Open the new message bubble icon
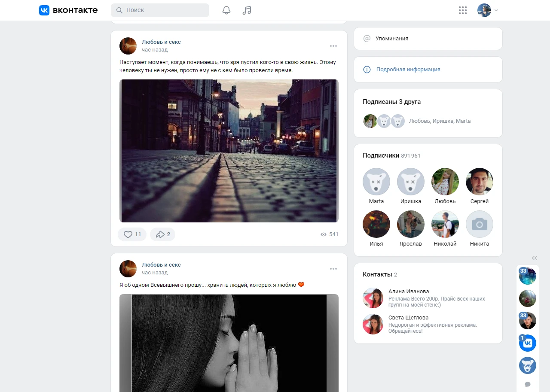Viewport: 550px width, 392px height. pyautogui.click(x=528, y=384)
